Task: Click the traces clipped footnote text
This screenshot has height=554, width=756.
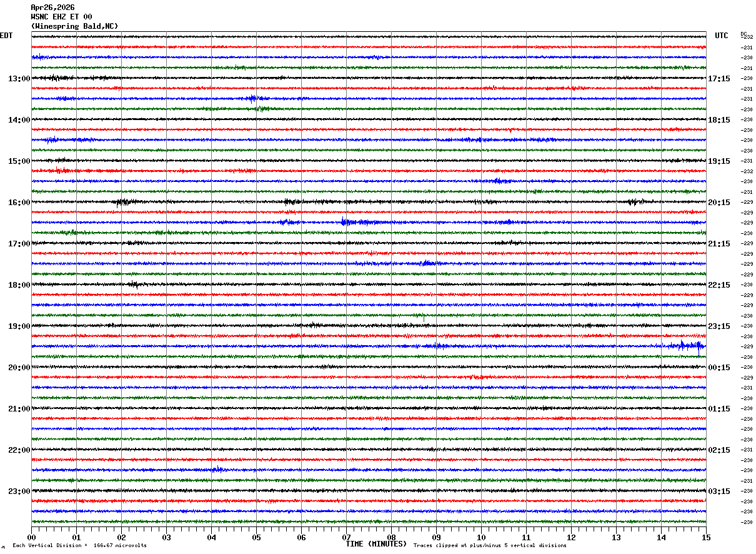Action: (490, 545)
